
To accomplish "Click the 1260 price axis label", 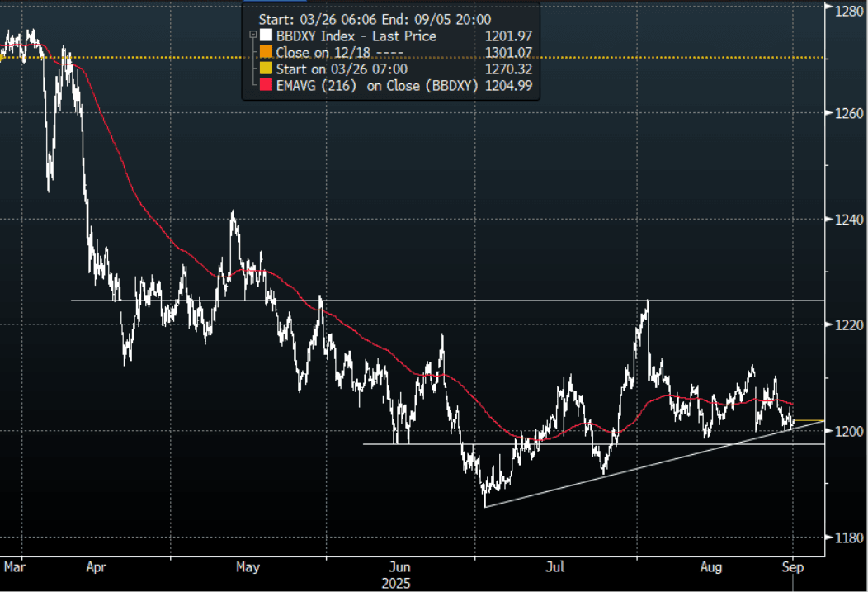I will coord(849,113).
